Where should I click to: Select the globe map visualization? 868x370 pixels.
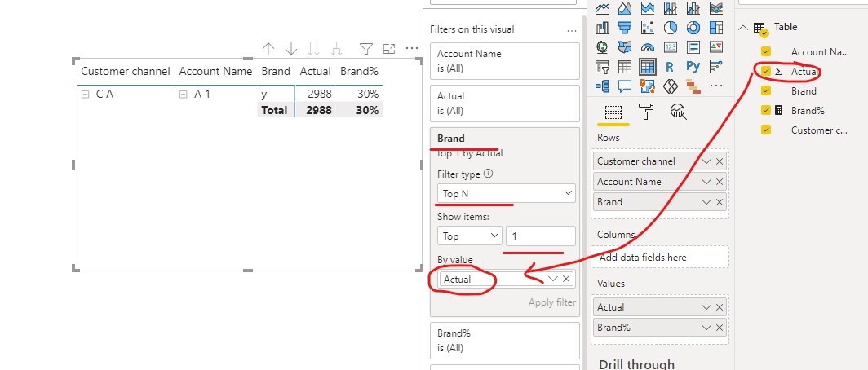coord(602,47)
